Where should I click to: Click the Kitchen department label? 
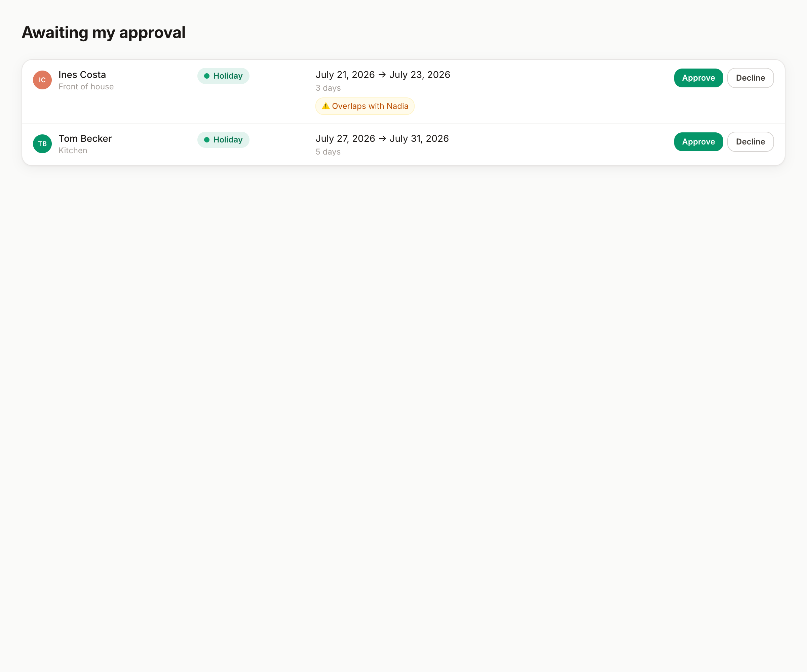tap(73, 151)
